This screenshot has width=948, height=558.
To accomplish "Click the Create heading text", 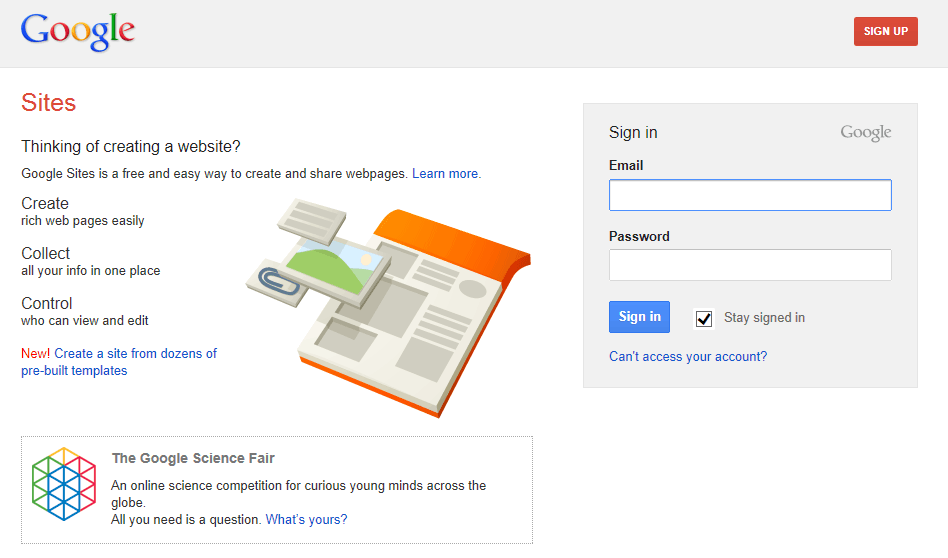I will click(x=45, y=204).
